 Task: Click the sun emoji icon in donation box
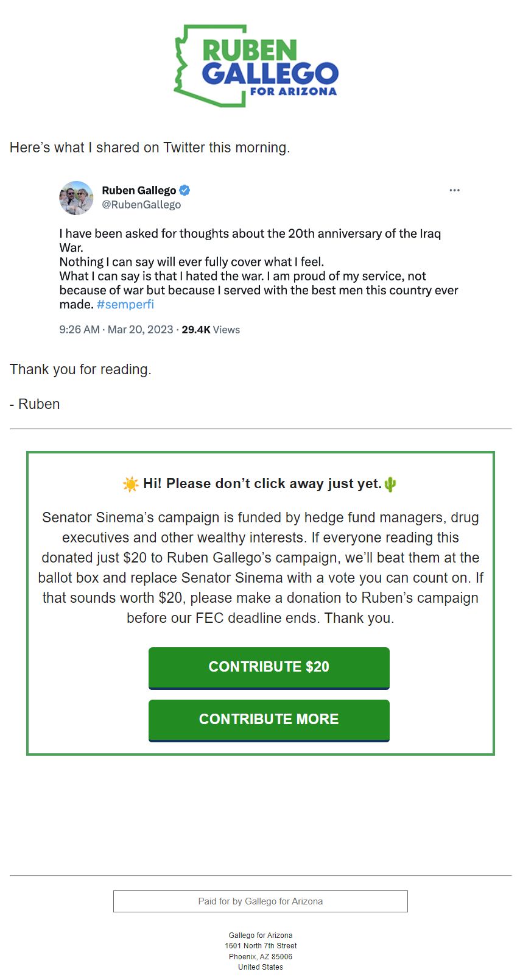point(130,485)
